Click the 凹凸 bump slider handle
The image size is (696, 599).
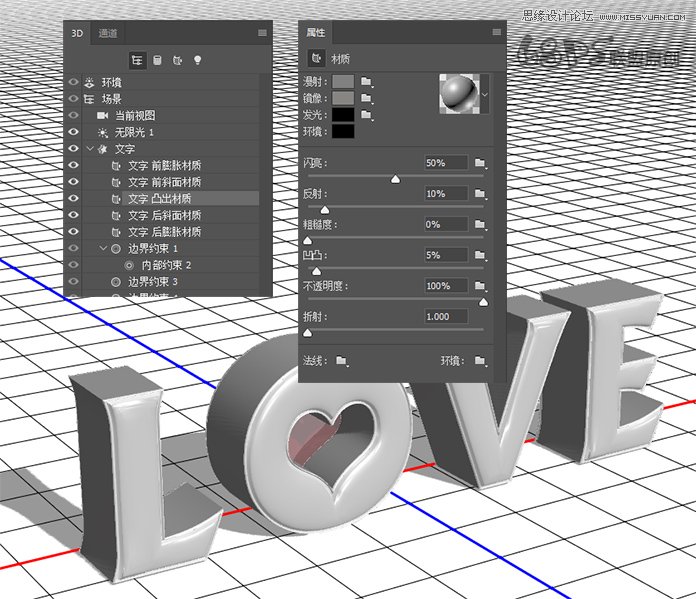pyautogui.click(x=316, y=271)
